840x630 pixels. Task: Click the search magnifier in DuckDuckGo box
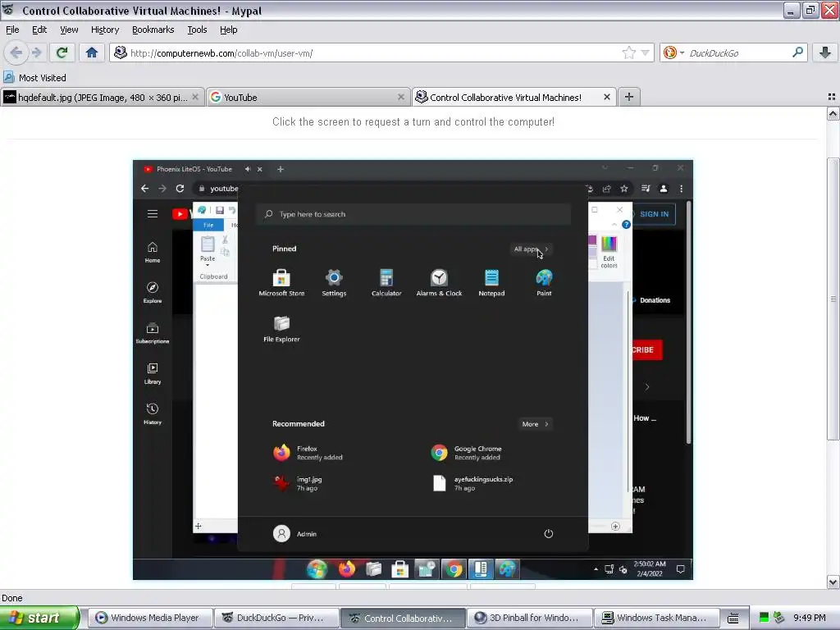[797, 52]
